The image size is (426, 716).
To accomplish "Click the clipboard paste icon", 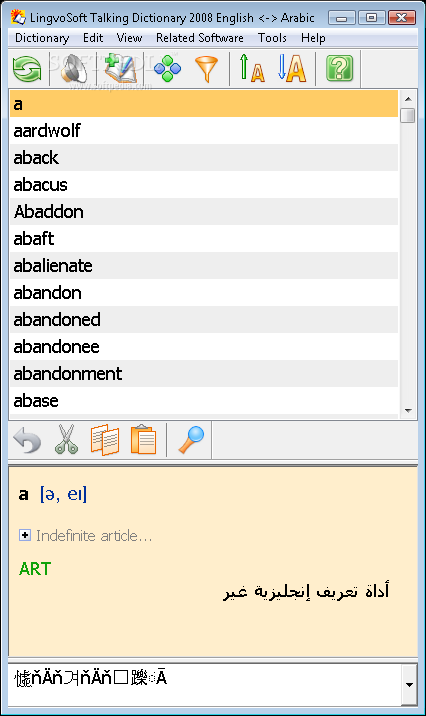I will (x=143, y=440).
